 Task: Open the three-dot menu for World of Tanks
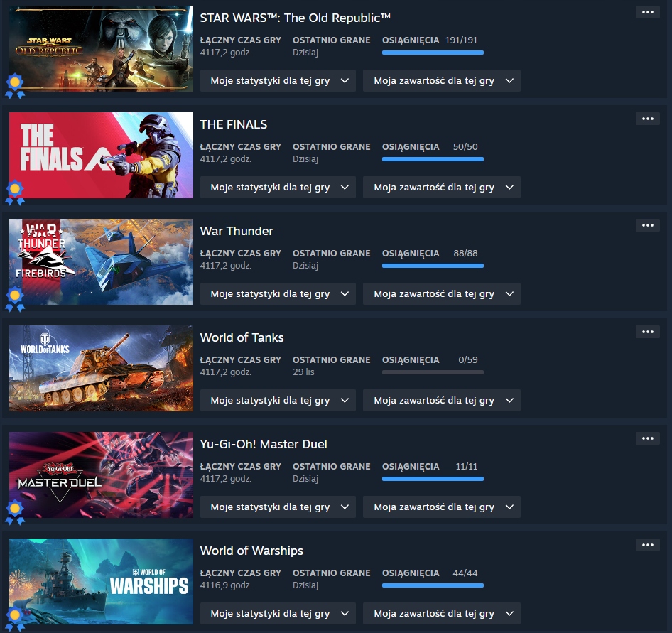(648, 332)
